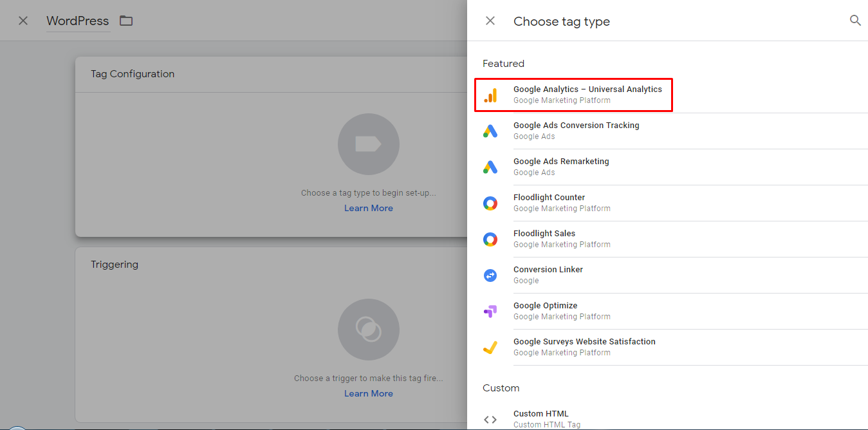
Task: Open Learn More link under Triggering
Action: [x=369, y=393]
